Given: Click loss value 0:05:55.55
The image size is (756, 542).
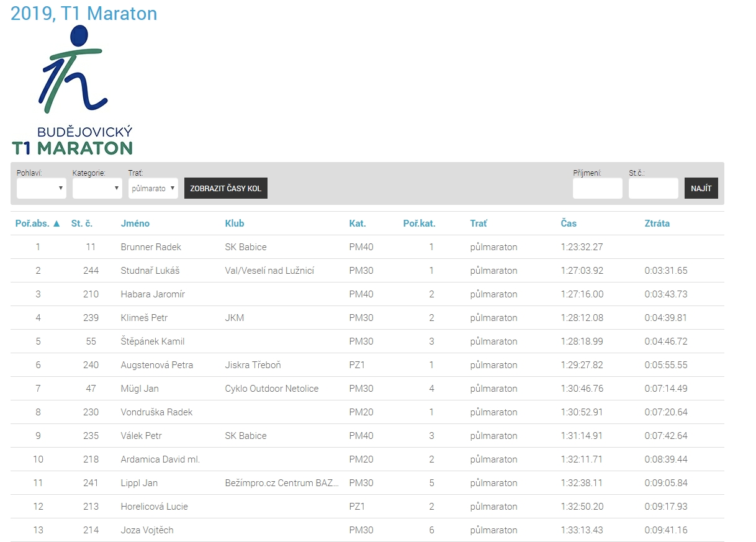Looking at the screenshot, I should pyautogui.click(x=666, y=365).
